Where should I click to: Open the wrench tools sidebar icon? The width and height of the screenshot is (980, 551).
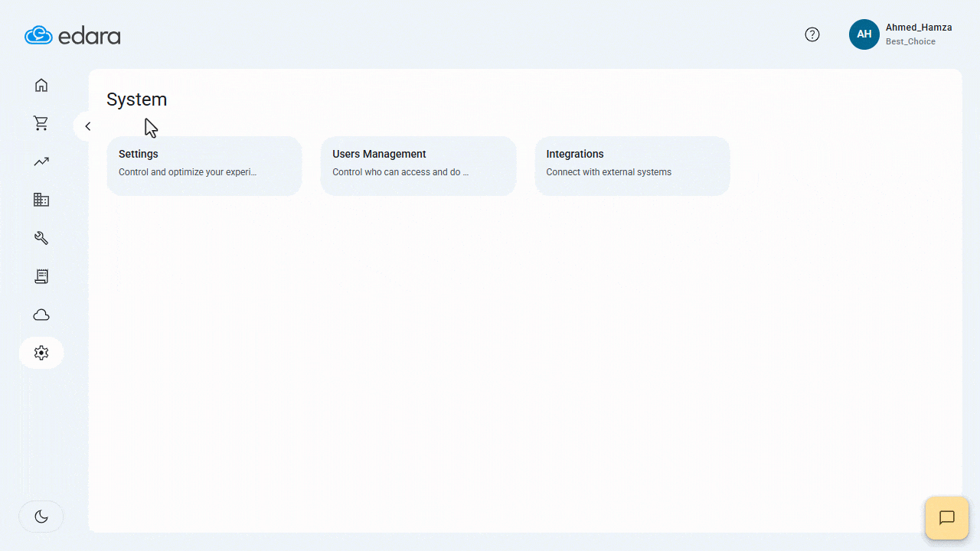[41, 238]
